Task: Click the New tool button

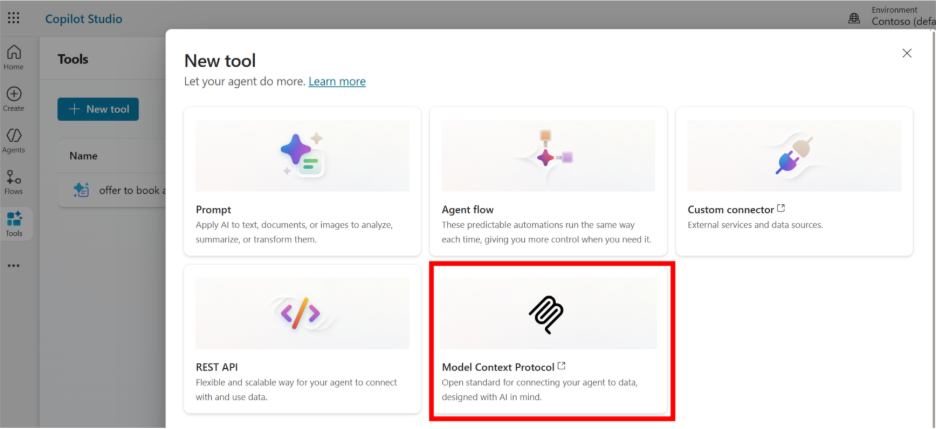Action: (98, 109)
